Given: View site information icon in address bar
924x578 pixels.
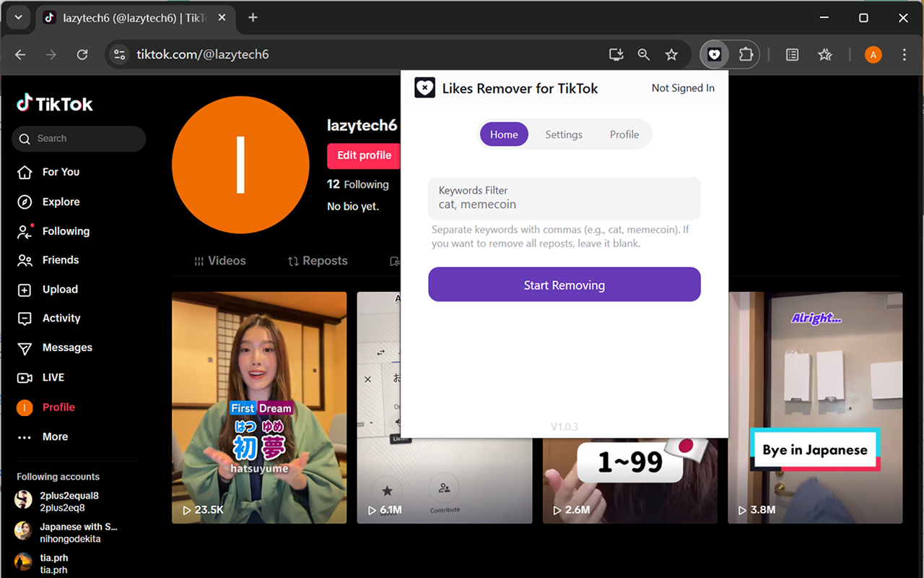Looking at the screenshot, I should [120, 54].
